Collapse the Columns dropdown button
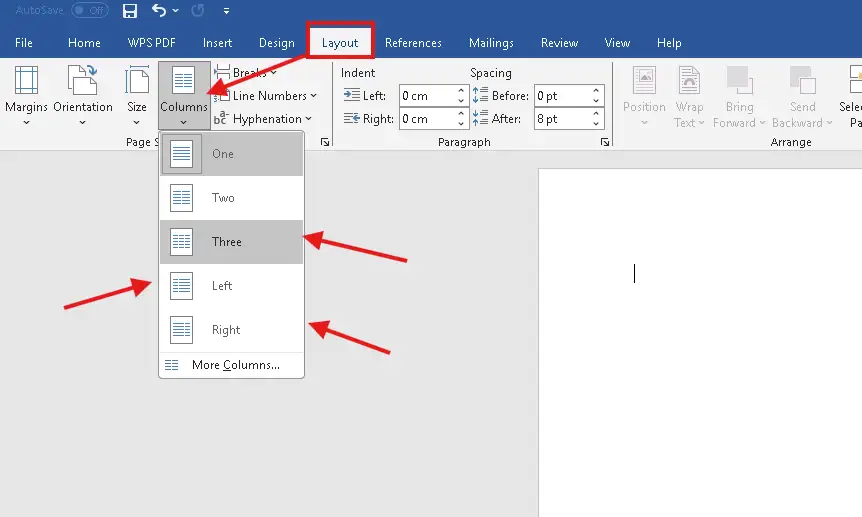This screenshot has height=517, width=862. pyautogui.click(x=184, y=96)
